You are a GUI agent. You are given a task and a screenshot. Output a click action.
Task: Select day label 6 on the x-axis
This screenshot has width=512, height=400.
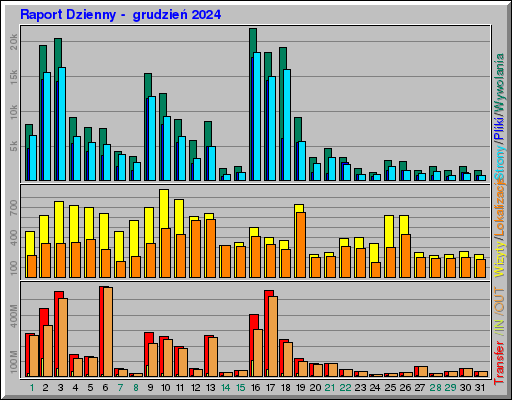tap(105, 388)
